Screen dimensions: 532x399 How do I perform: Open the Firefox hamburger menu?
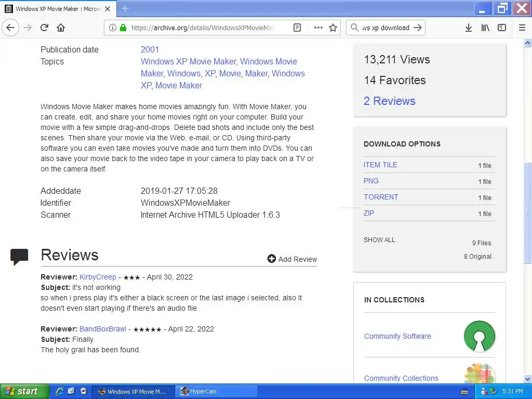pos(522,28)
